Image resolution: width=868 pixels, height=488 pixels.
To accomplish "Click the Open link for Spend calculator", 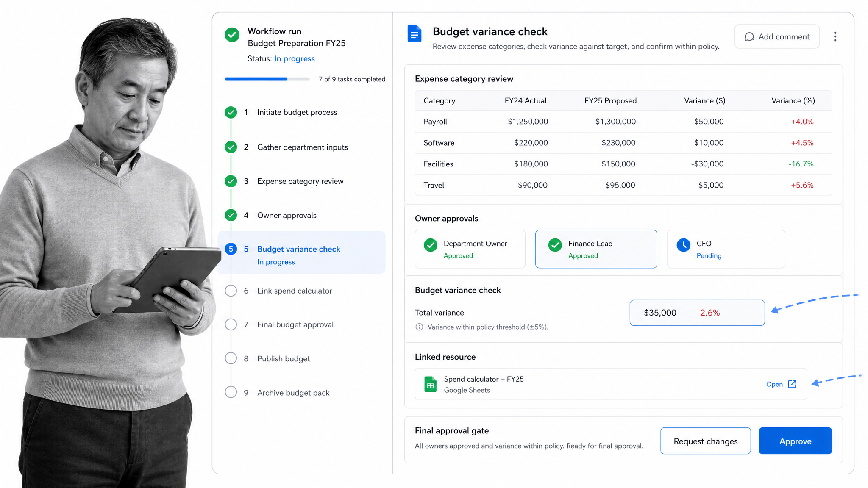I will pyautogui.click(x=774, y=384).
